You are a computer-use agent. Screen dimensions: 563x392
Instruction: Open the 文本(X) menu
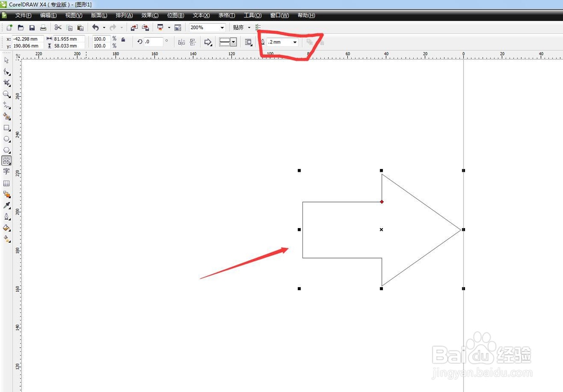(201, 15)
